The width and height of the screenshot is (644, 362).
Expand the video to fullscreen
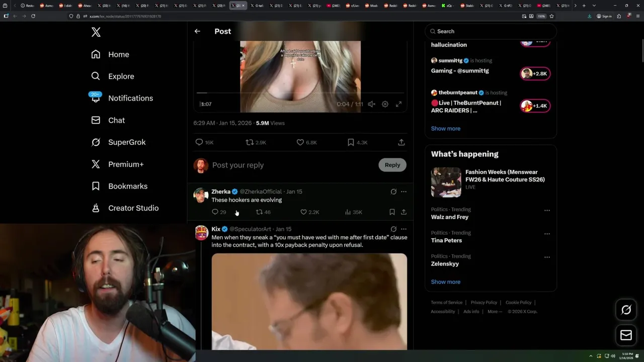point(398,104)
